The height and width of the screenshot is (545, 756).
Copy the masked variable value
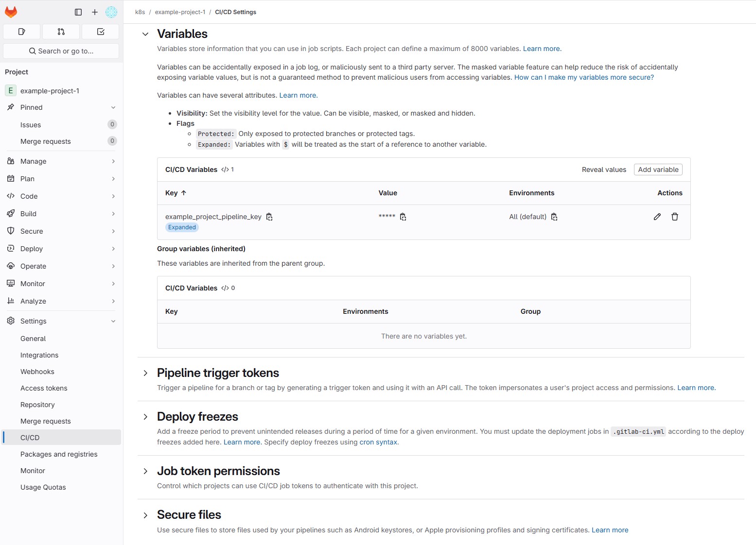[x=403, y=217]
